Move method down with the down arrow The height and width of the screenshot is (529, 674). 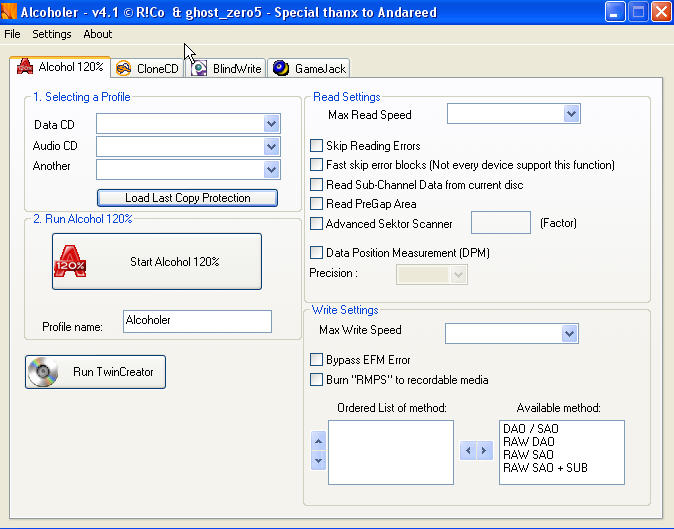pyautogui.click(x=318, y=461)
